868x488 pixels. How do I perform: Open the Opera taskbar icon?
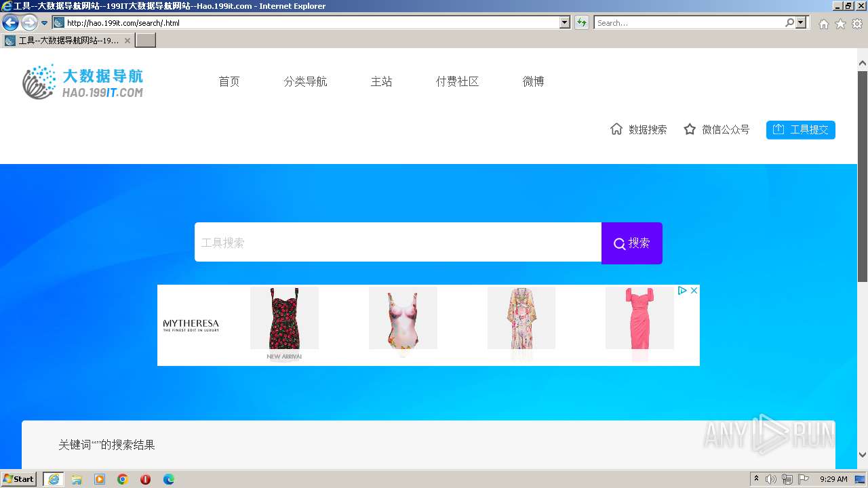coord(145,479)
